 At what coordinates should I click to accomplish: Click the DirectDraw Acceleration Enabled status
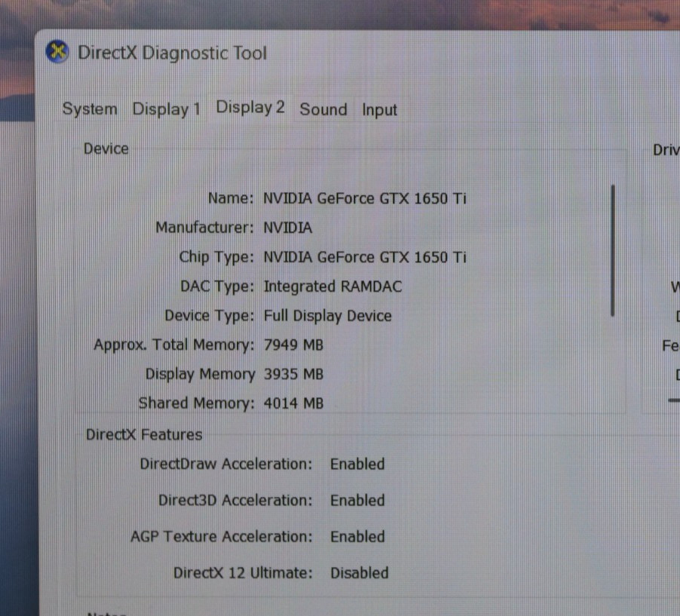[357, 464]
